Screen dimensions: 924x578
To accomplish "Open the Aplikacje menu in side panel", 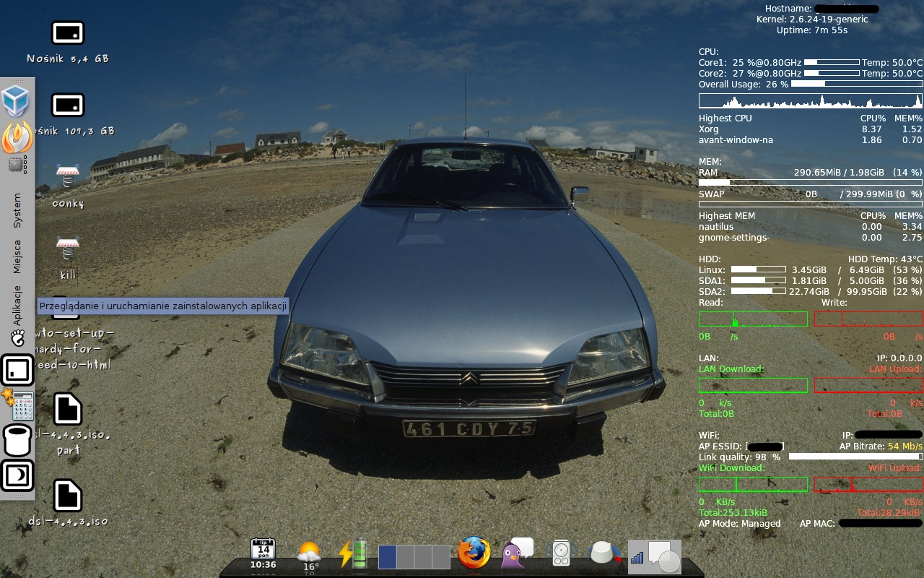I will point(17,305).
